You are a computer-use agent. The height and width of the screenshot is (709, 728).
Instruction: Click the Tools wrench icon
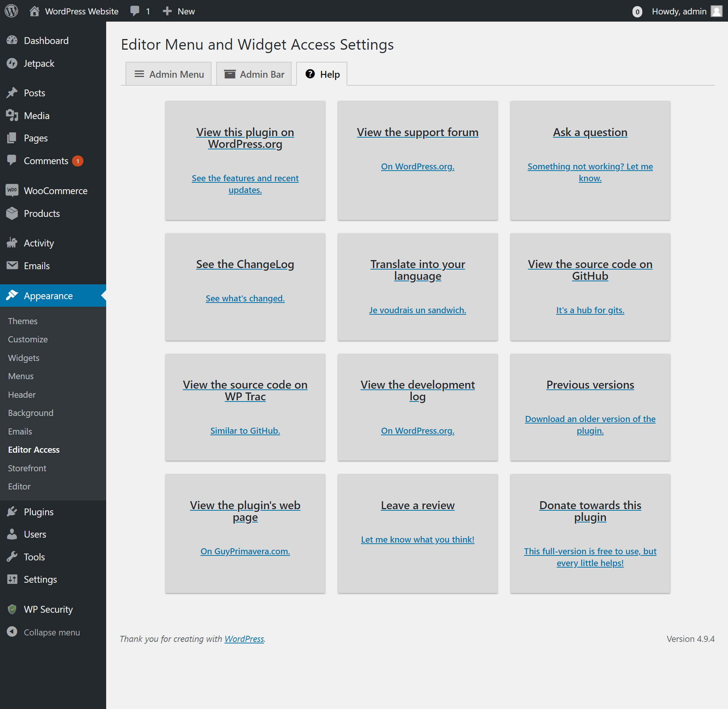[12, 557]
